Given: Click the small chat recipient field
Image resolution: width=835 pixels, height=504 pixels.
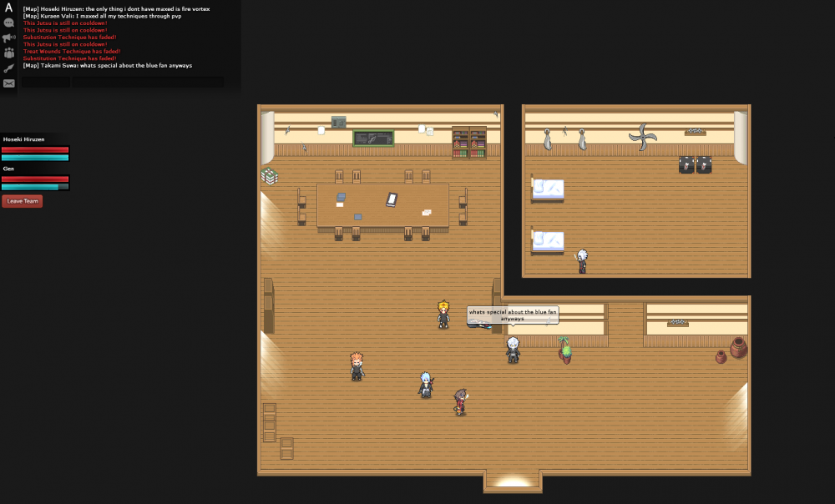Looking at the screenshot, I should click(46, 82).
